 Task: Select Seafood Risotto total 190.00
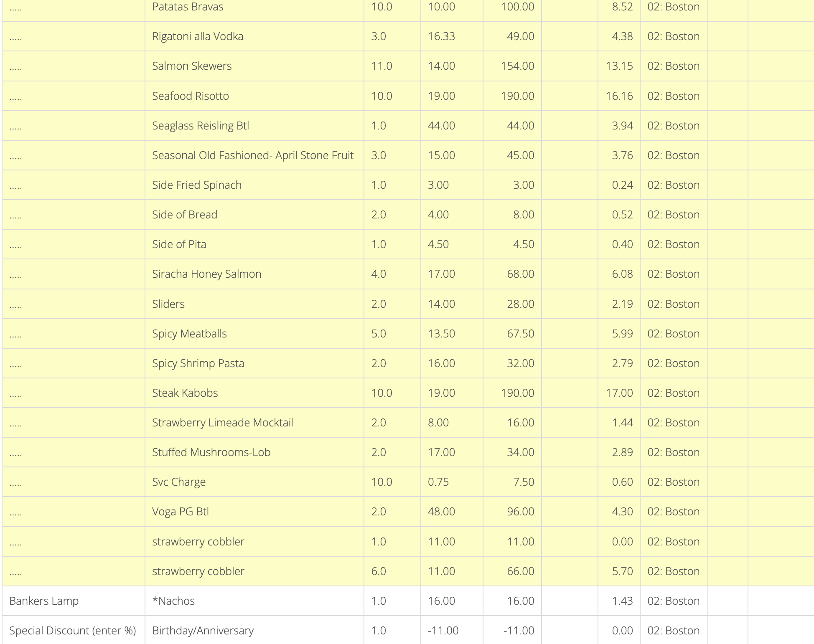pyautogui.click(x=517, y=96)
